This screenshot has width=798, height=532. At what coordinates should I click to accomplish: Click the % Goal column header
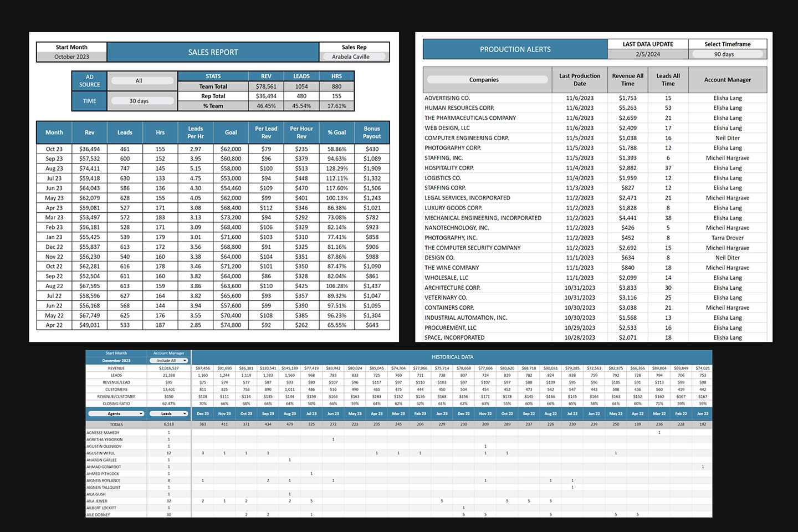tap(336, 132)
